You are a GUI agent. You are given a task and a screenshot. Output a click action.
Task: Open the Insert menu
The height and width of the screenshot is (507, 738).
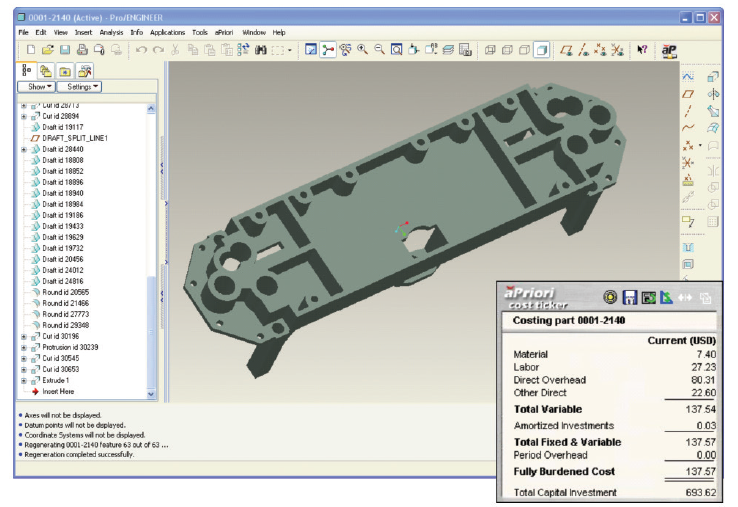[83, 32]
